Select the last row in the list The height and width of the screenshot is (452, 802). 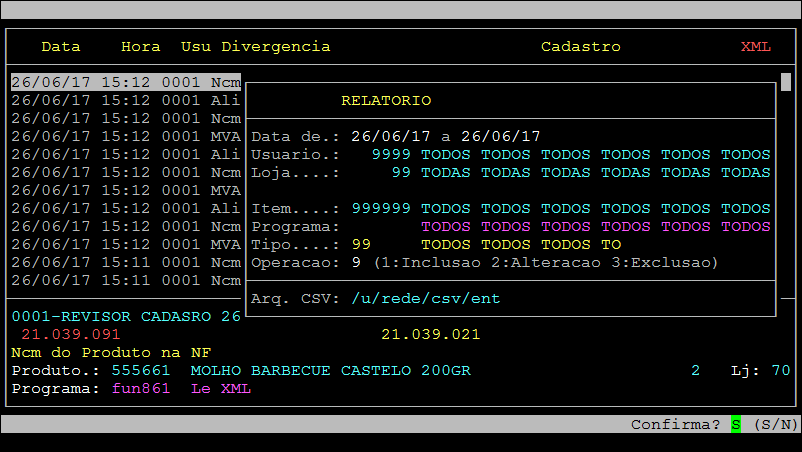click(125, 281)
